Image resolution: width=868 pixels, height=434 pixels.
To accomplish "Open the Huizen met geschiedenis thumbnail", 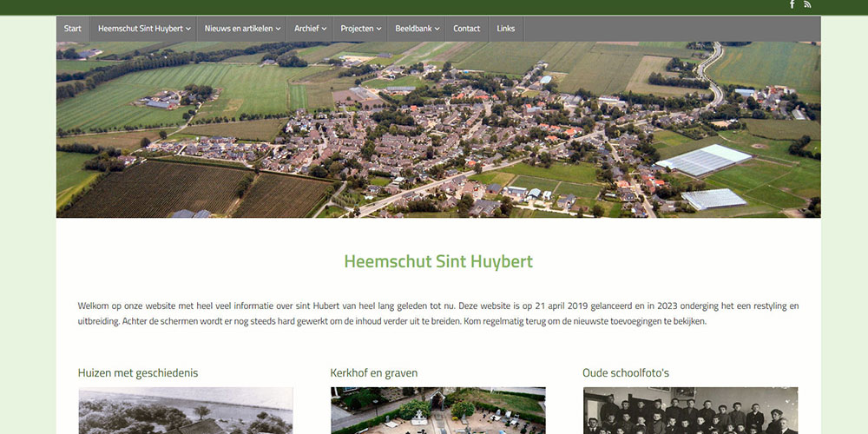I will click(186, 411).
